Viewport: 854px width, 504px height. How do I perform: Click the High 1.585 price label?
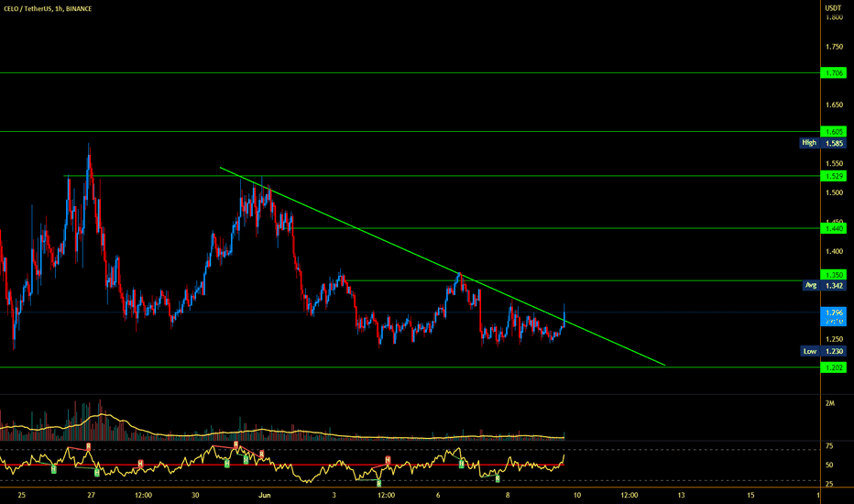[823, 143]
